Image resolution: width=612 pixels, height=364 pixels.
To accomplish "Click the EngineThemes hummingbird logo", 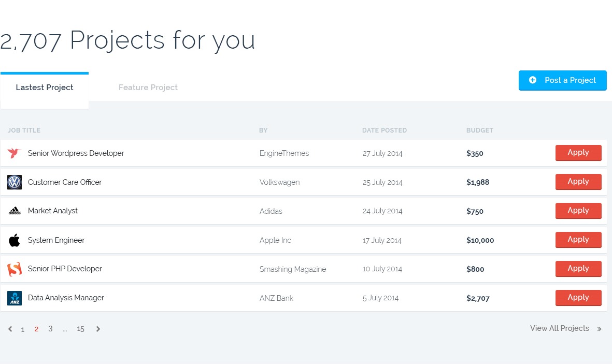I will click(x=14, y=153).
